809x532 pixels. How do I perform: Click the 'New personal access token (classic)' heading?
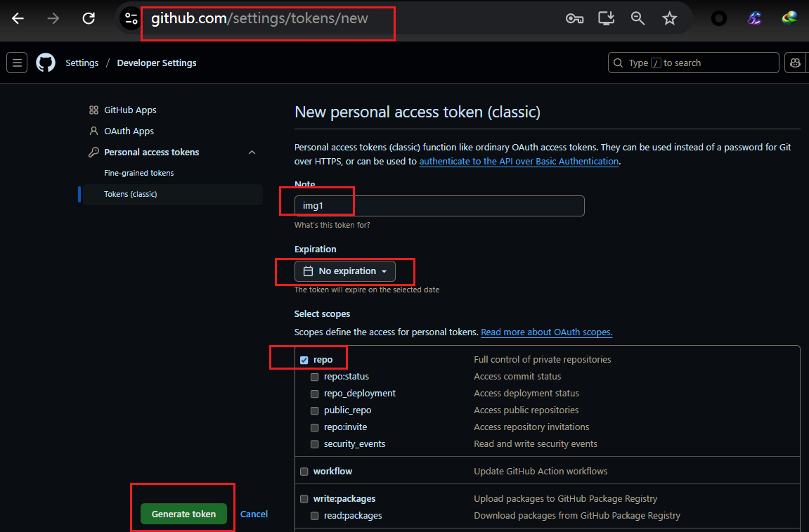(418, 112)
